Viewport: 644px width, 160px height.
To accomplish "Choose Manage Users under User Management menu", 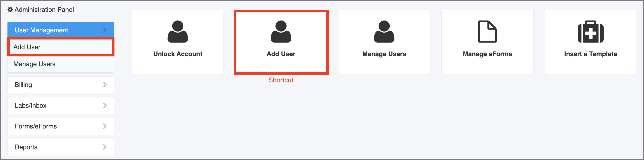I will pos(61,64).
